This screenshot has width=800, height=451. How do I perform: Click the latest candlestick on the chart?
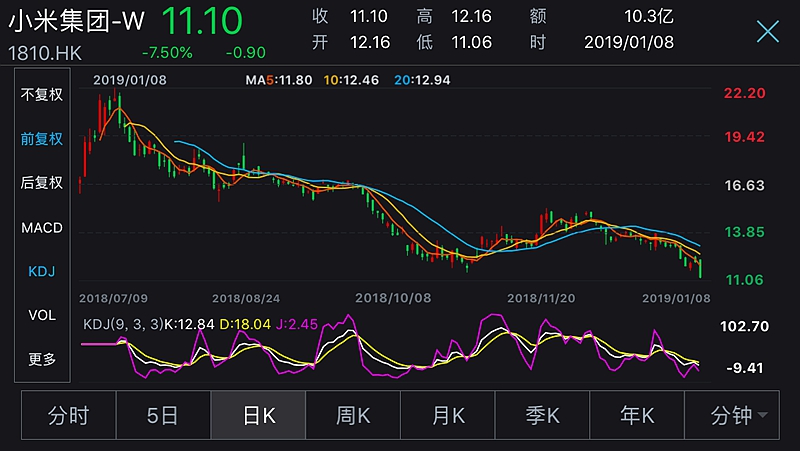[700, 268]
